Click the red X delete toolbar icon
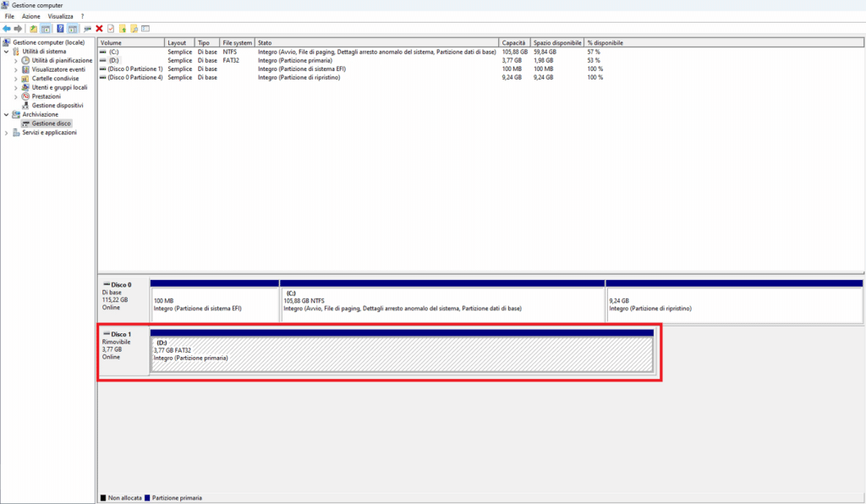The height and width of the screenshot is (504, 866). click(x=100, y=29)
